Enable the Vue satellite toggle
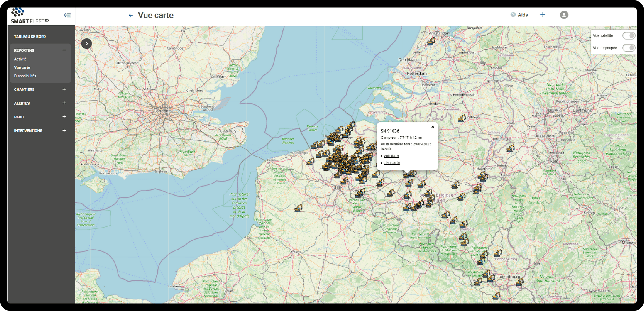Viewport: 644px width, 311px height. point(629,35)
